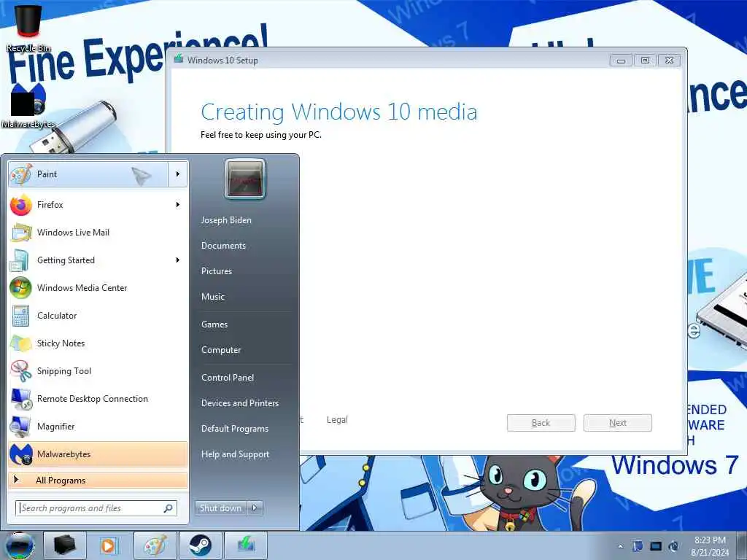Expand Firefox jump list arrow
The height and width of the screenshot is (560, 747).
178,205
